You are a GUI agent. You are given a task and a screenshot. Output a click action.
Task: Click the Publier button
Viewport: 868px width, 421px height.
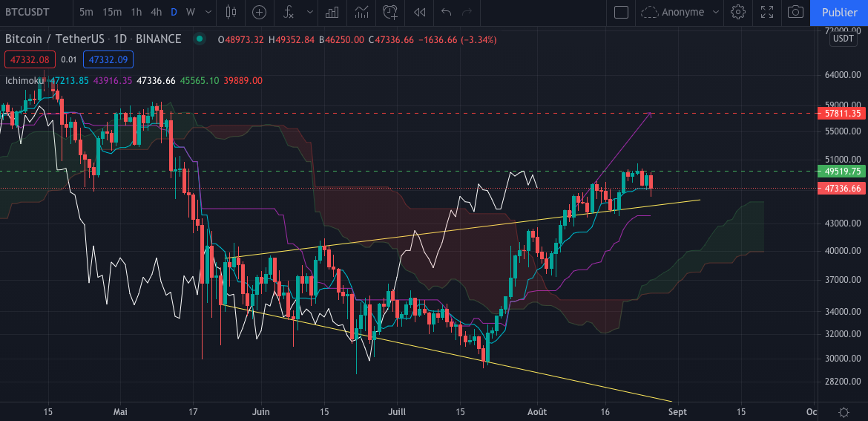point(839,12)
